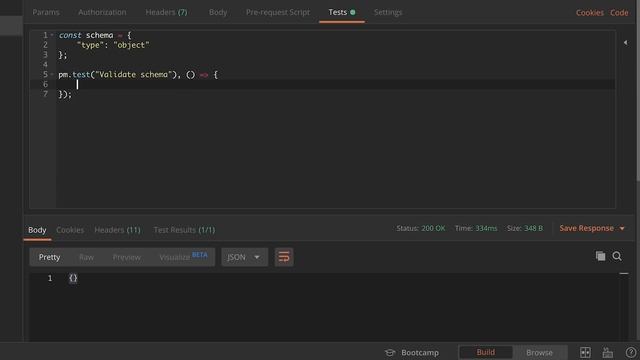The height and width of the screenshot is (360, 640).
Task: Copy the response with copy icon
Action: click(x=600, y=256)
